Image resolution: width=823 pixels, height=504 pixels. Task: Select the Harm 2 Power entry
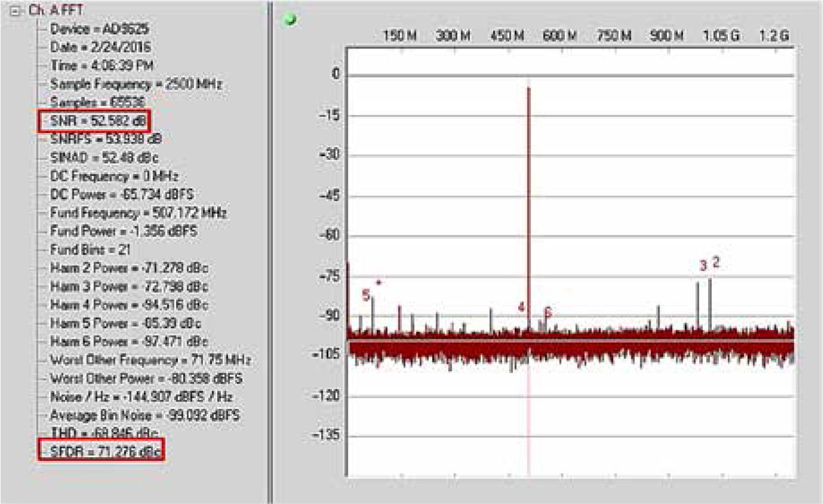129,268
